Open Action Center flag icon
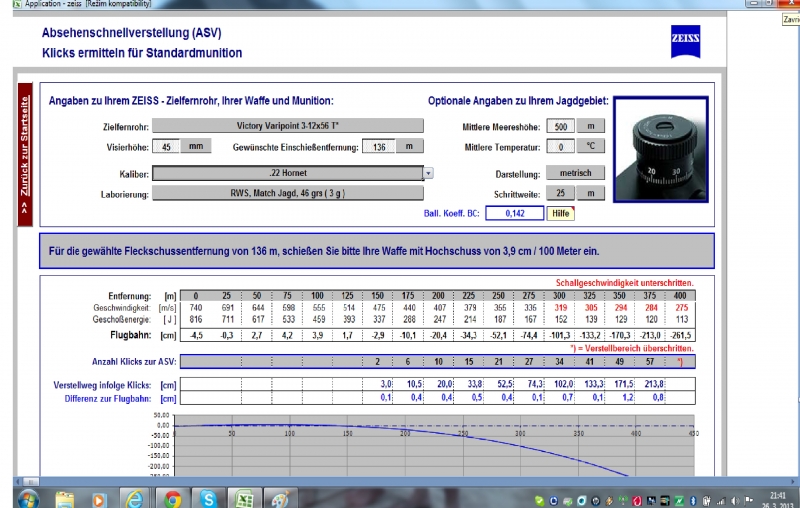The width and height of the screenshot is (800, 508). pyautogui.click(x=748, y=500)
